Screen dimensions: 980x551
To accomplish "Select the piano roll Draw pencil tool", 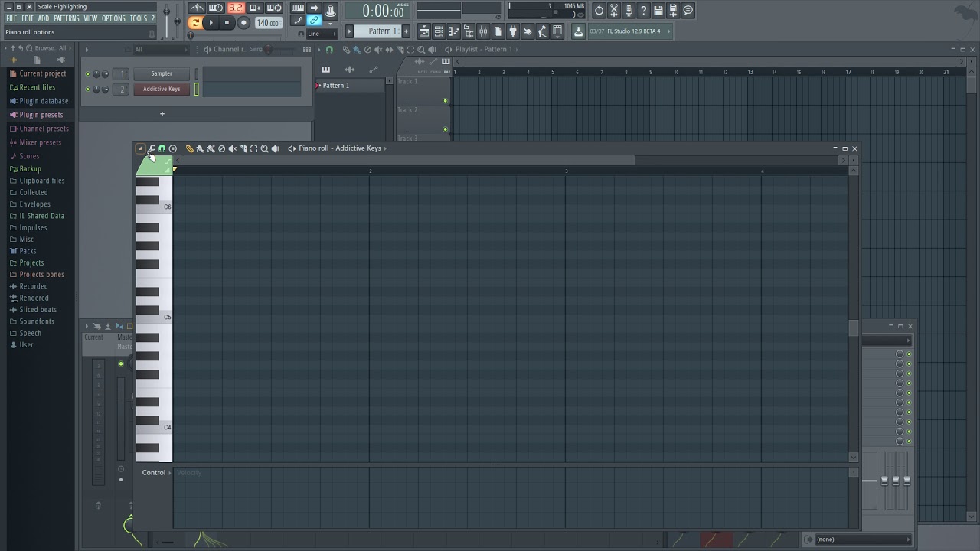I will 190,148.
